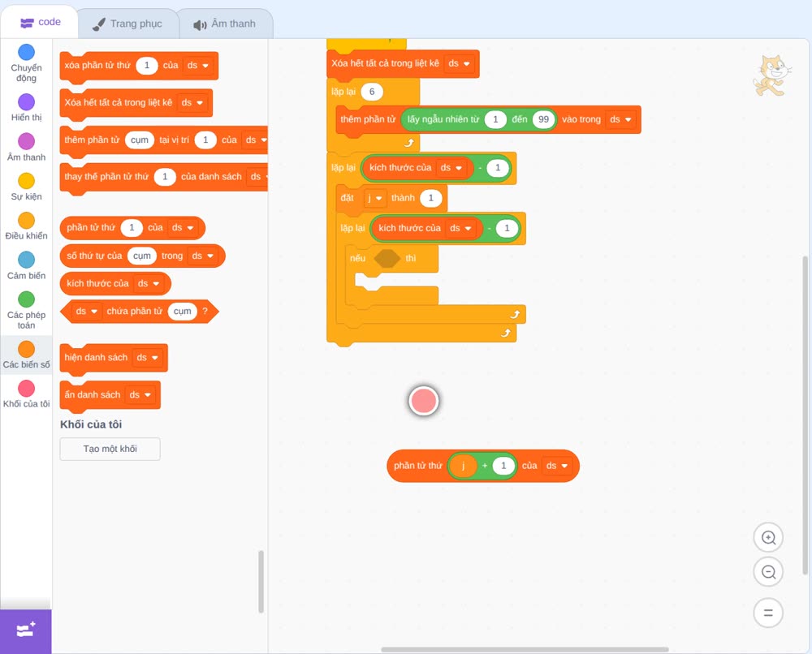Open ds dropdown in palette 'Xóa hết tất cả' block
This screenshot has height=654, width=812.
point(192,102)
